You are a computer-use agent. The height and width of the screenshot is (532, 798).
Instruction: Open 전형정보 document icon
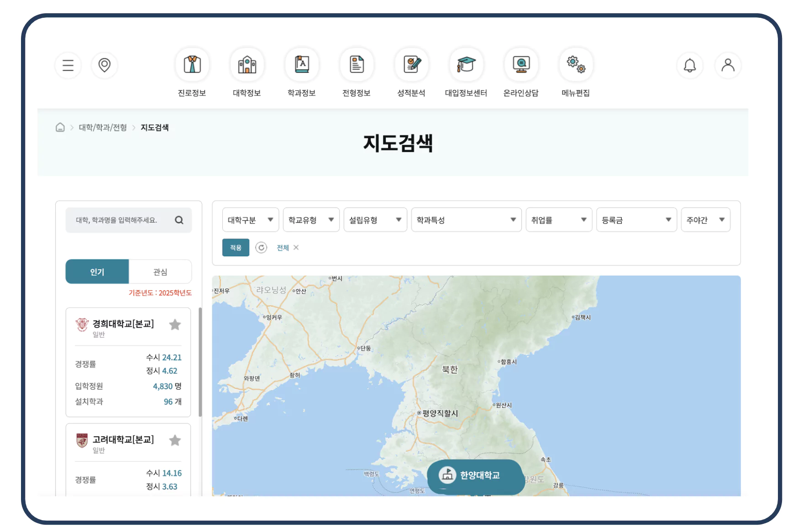coord(357,64)
